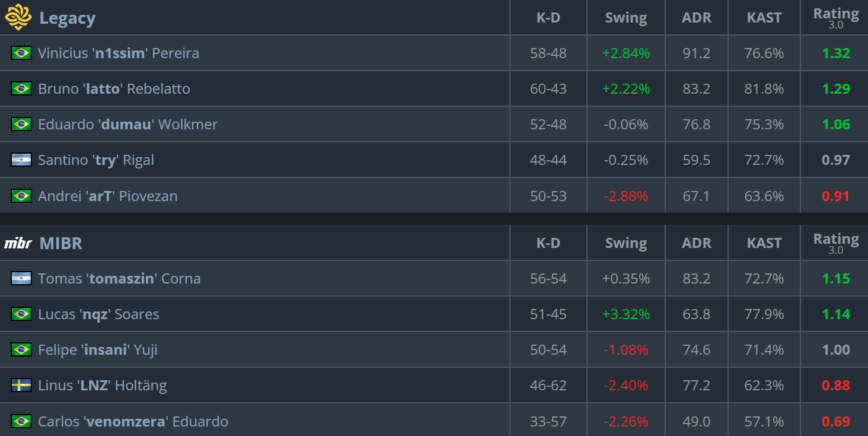Click the Legacy team logo icon
868x436 pixels.
pyautogui.click(x=18, y=17)
